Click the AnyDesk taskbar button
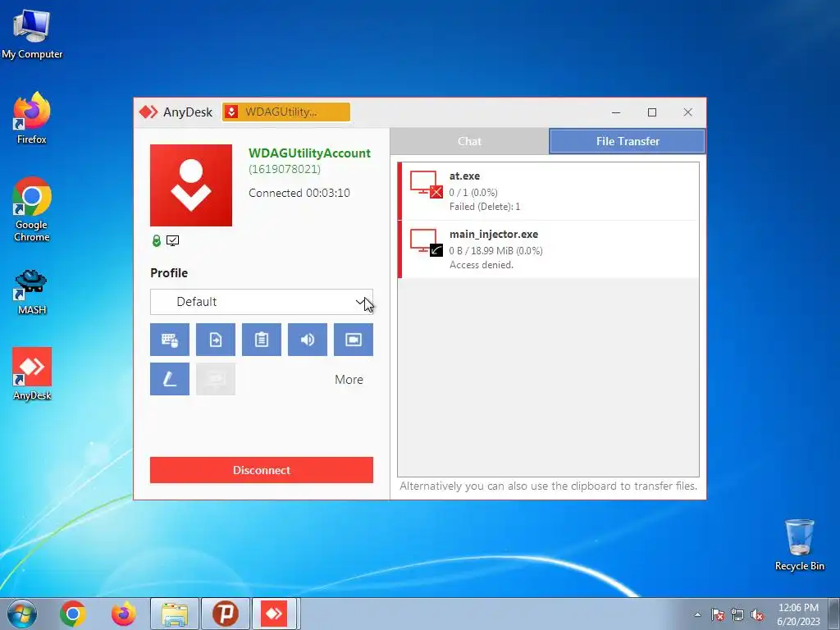The width and height of the screenshot is (840, 630). coord(274,614)
